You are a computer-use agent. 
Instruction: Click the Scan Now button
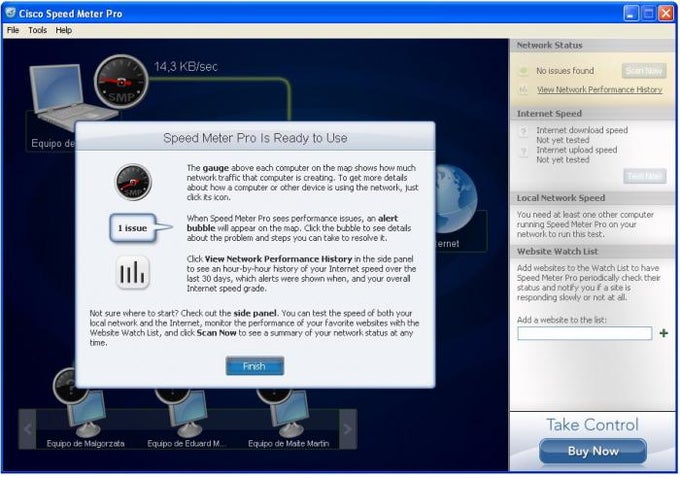644,71
